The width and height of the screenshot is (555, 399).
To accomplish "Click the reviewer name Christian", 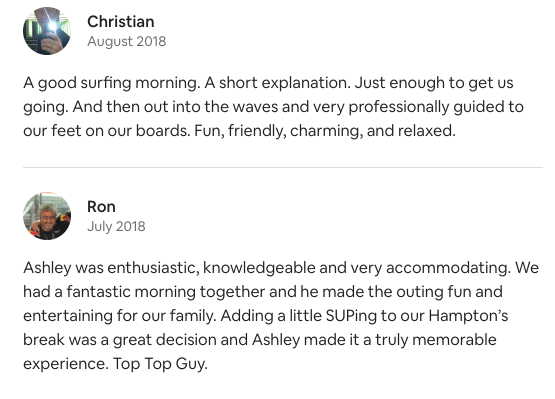I will [121, 22].
